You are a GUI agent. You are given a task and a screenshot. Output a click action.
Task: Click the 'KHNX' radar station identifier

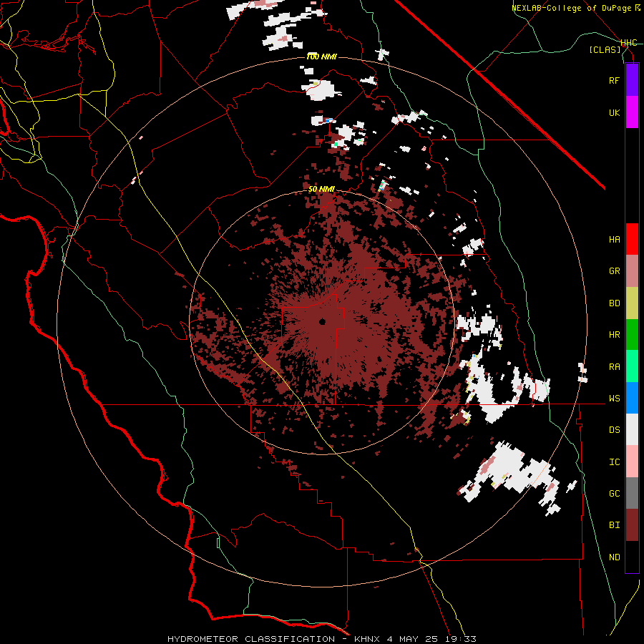(368, 639)
